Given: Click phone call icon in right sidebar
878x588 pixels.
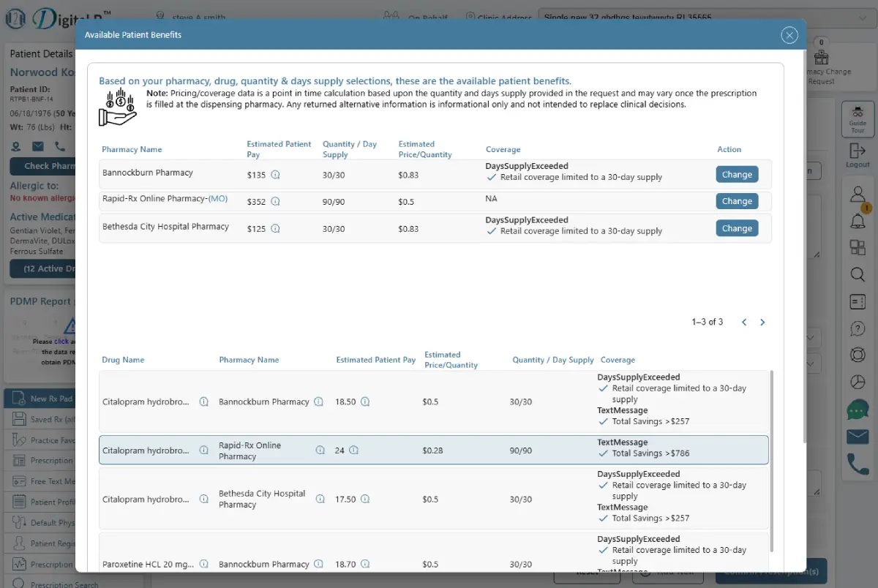Looking at the screenshot, I should pos(858,464).
